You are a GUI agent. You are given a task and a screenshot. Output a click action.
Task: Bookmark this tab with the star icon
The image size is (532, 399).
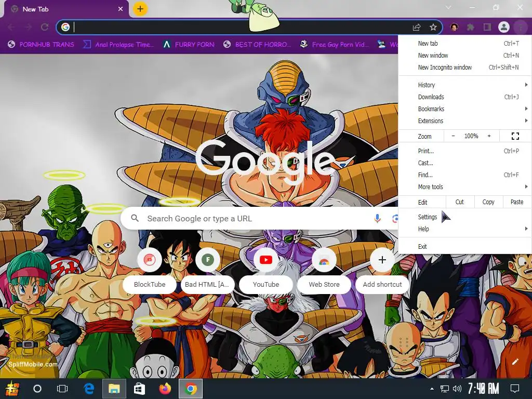(x=433, y=27)
